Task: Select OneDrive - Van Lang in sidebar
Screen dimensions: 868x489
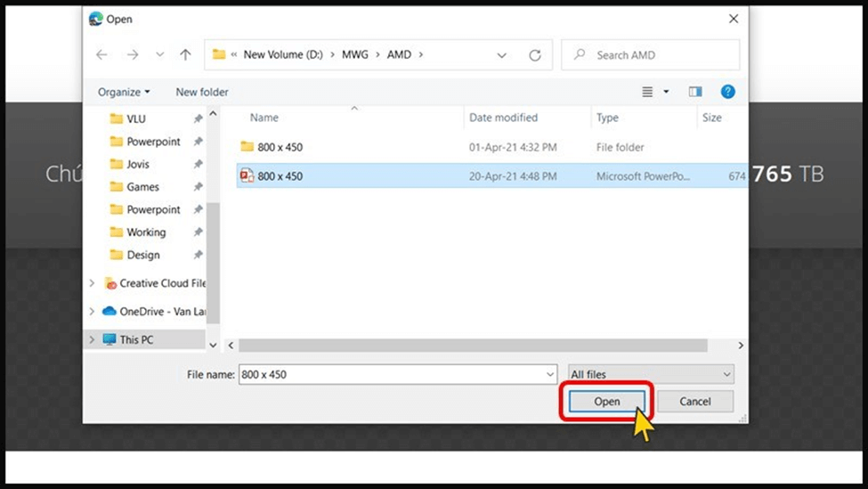Action: pyautogui.click(x=154, y=311)
